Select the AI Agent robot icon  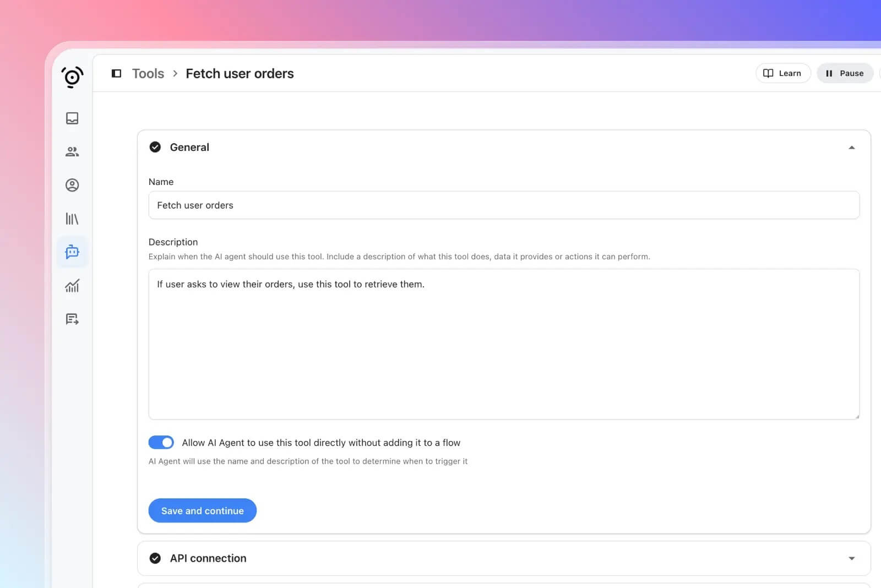(72, 252)
